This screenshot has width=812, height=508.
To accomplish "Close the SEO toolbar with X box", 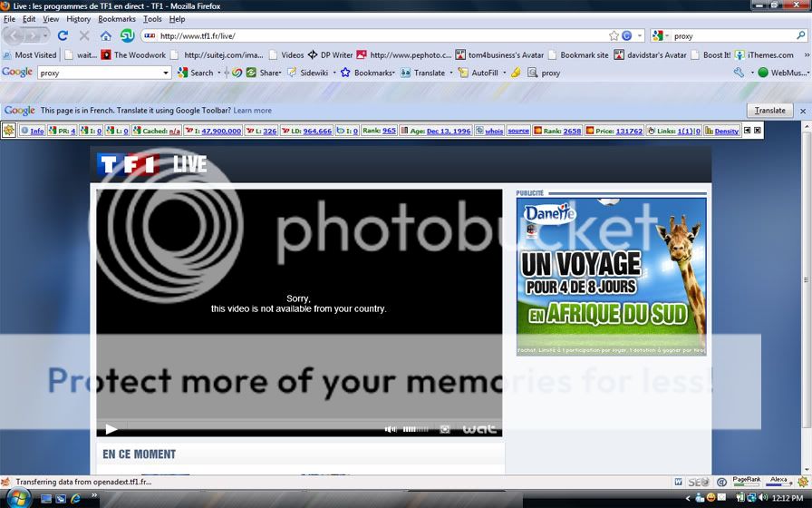I will click(x=758, y=131).
